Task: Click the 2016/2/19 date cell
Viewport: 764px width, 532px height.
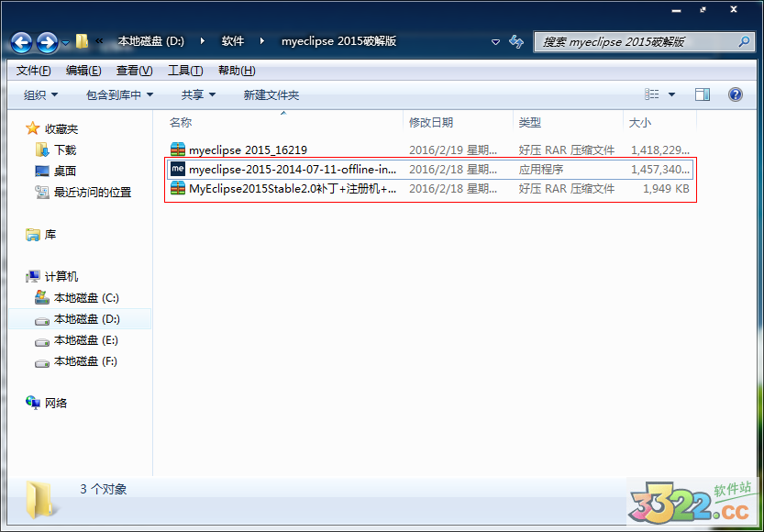Action: point(453,150)
